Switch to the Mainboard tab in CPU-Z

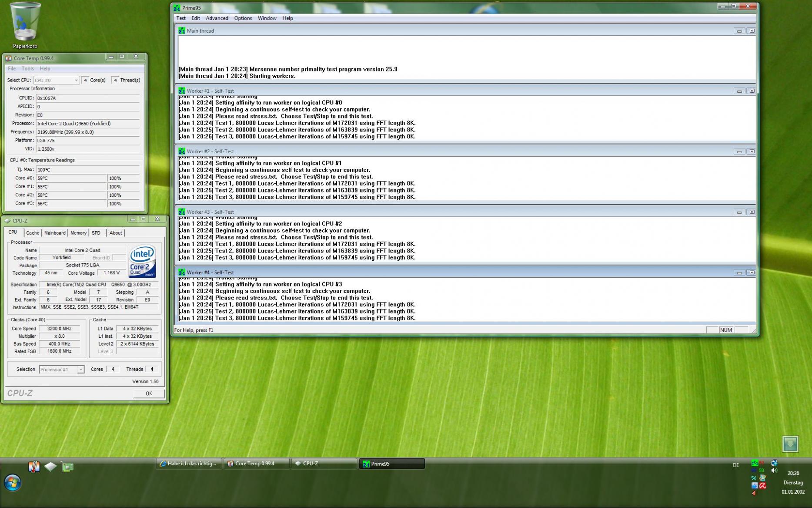tap(55, 233)
